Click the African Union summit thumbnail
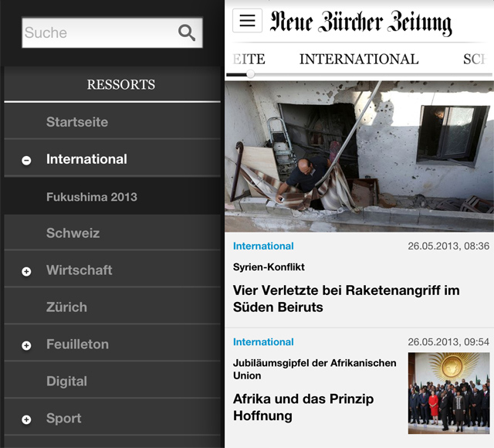The width and height of the screenshot is (494, 448). 448,393
